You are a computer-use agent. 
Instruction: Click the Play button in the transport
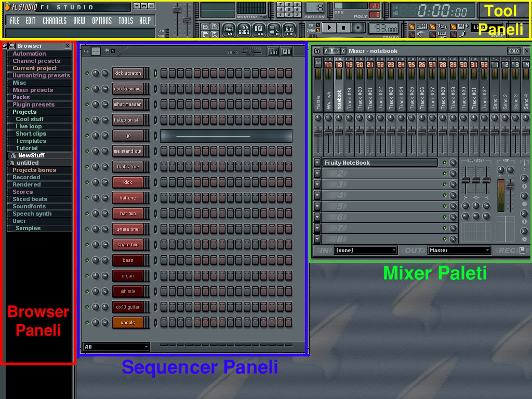(x=329, y=28)
